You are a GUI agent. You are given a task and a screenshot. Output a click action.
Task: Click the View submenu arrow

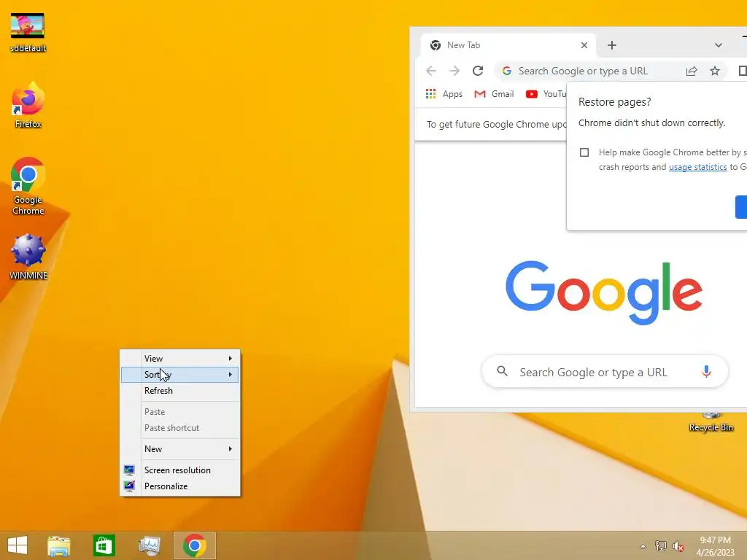point(230,359)
